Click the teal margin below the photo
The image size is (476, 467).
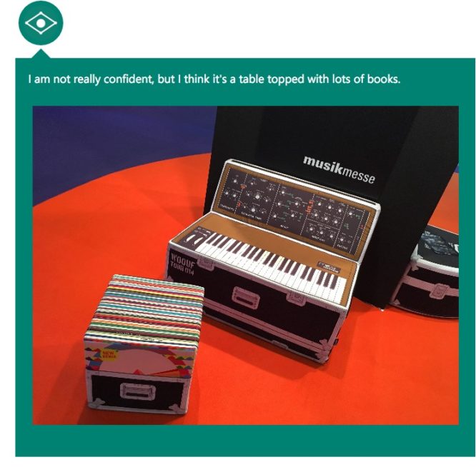pyautogui.click(x=245, y=441)
